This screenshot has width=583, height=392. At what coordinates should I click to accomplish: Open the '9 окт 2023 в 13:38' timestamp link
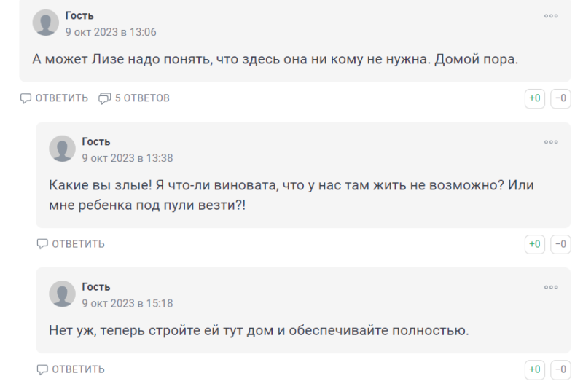tap(128, 158)
